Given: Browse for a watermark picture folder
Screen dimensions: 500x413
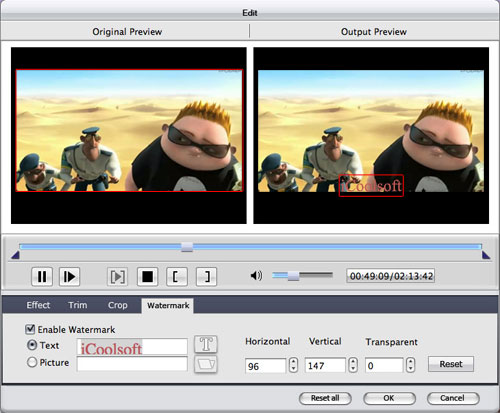Looking at the screenshot, I should [x=206, y=364].
